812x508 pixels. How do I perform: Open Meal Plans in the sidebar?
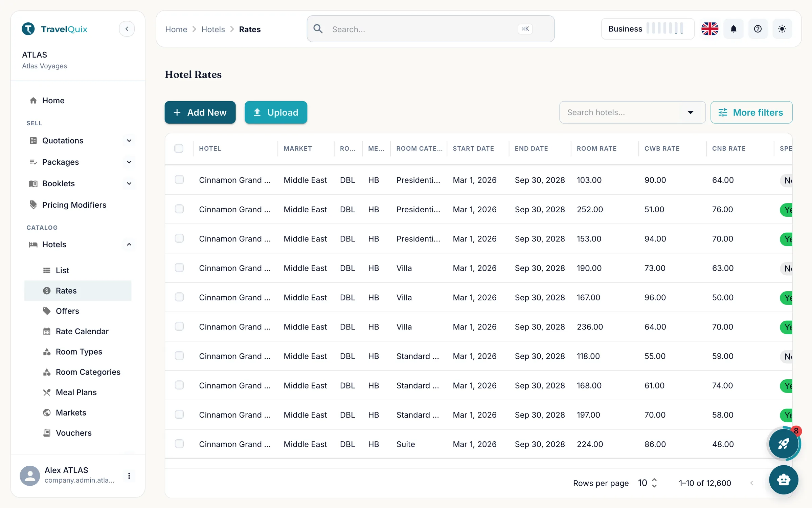(78, 392)
